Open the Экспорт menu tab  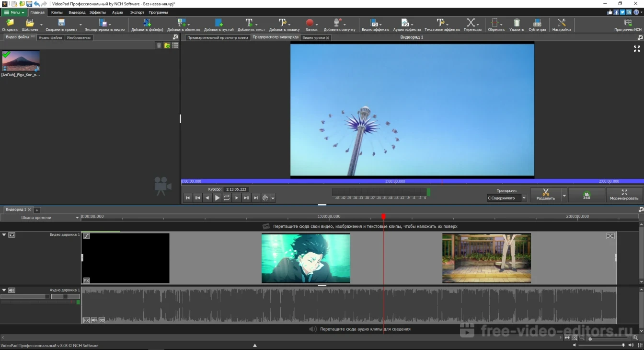(x=137, y=12)
